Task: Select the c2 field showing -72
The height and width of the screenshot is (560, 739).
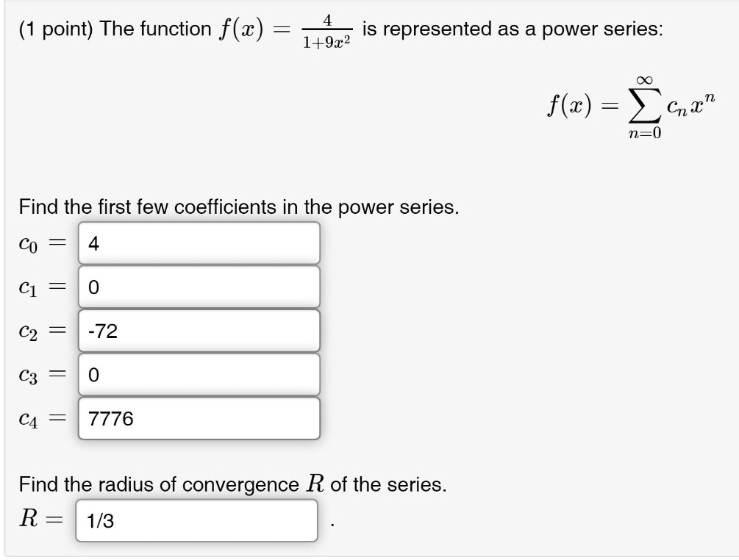Action: tap(199, 331)
